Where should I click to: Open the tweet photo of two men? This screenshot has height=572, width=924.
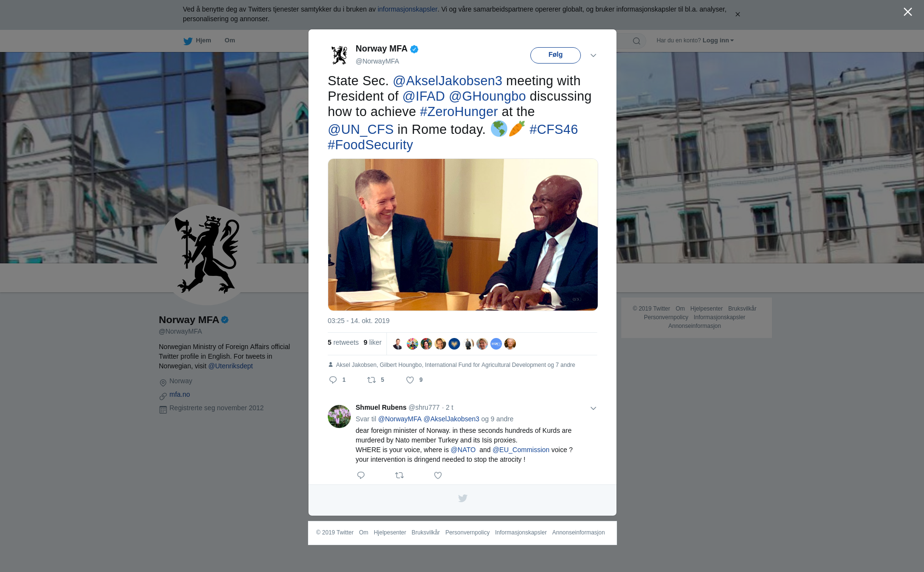(463, 234)
